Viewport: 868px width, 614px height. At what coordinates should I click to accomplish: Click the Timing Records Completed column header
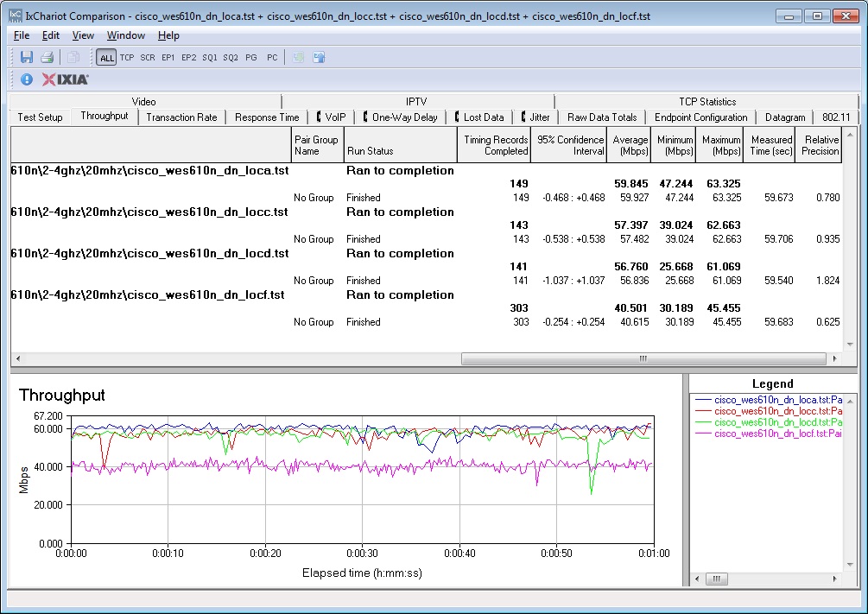coord(494,145)
